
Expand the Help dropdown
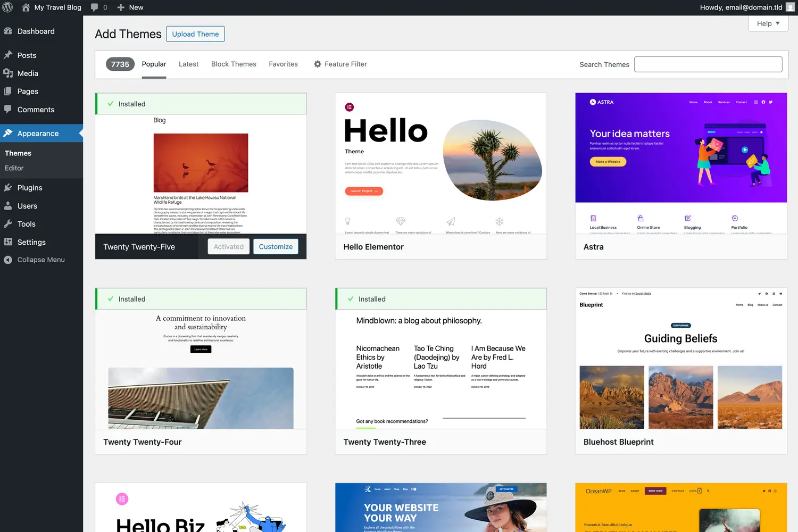(768, 23)
